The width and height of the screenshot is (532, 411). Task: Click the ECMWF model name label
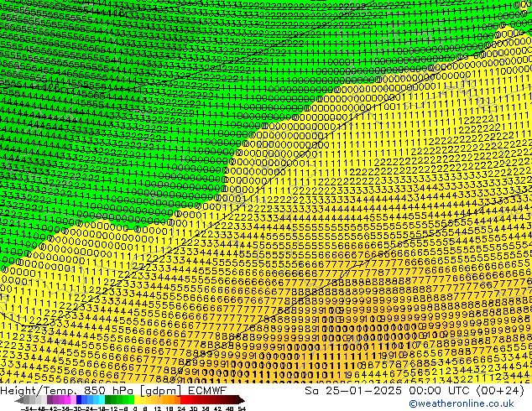207,391
